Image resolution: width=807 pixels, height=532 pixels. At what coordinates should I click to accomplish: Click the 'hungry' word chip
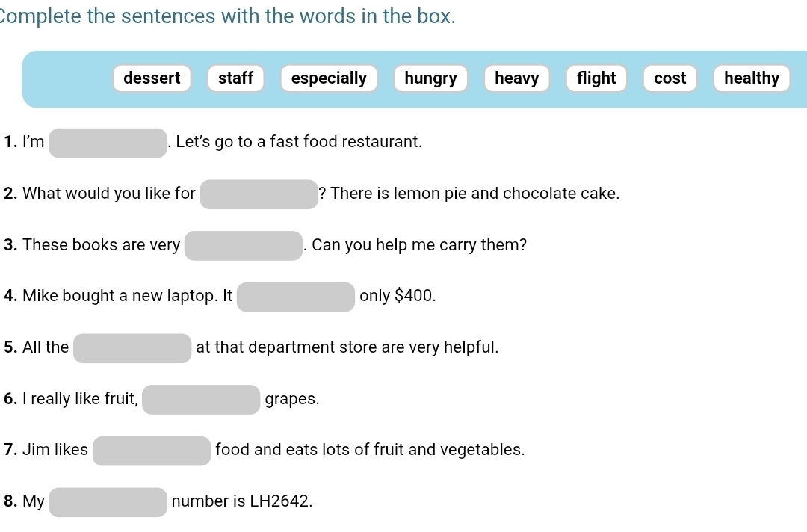click(x=430, y=78)
